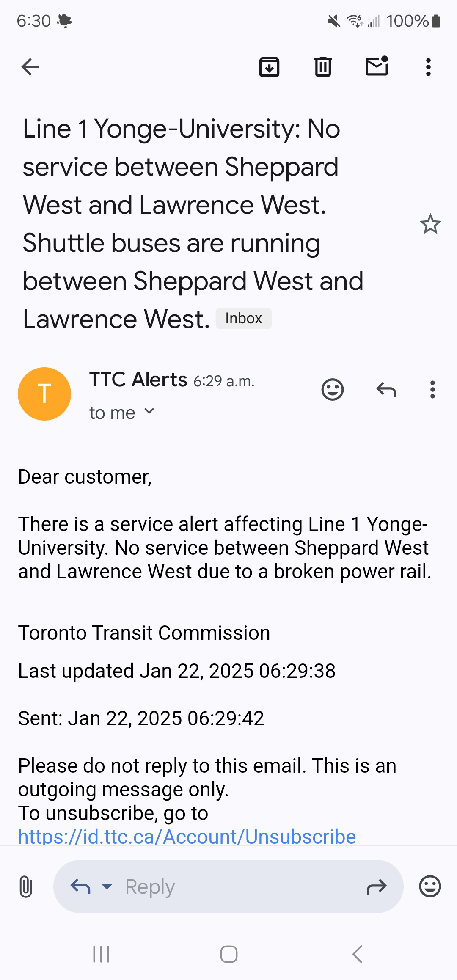Reply using arrow beside sender name
The image size is (457, 980).
[x=386, y=389]
